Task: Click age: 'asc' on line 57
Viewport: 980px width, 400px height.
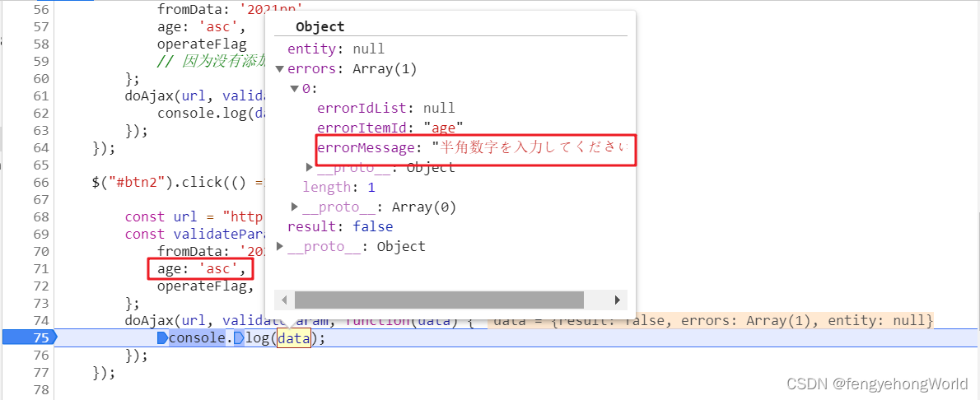Action: 201,27
